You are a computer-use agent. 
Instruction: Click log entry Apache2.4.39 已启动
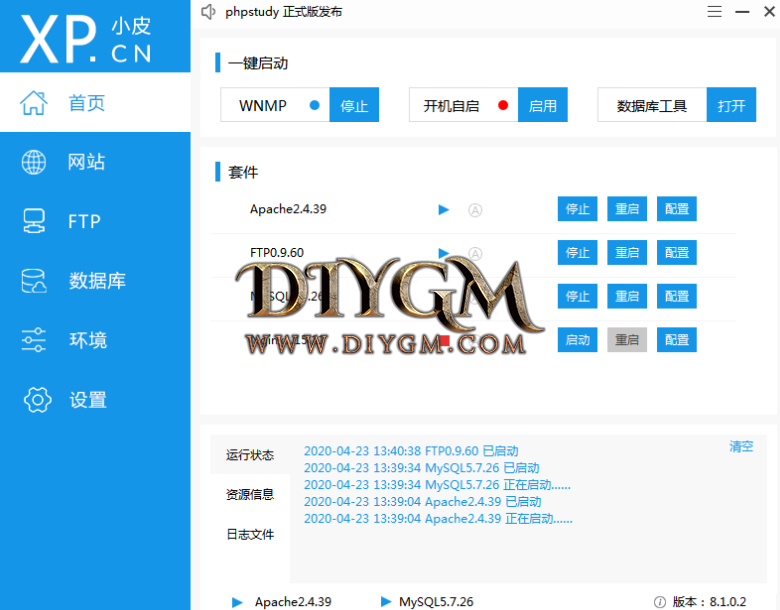422,502
